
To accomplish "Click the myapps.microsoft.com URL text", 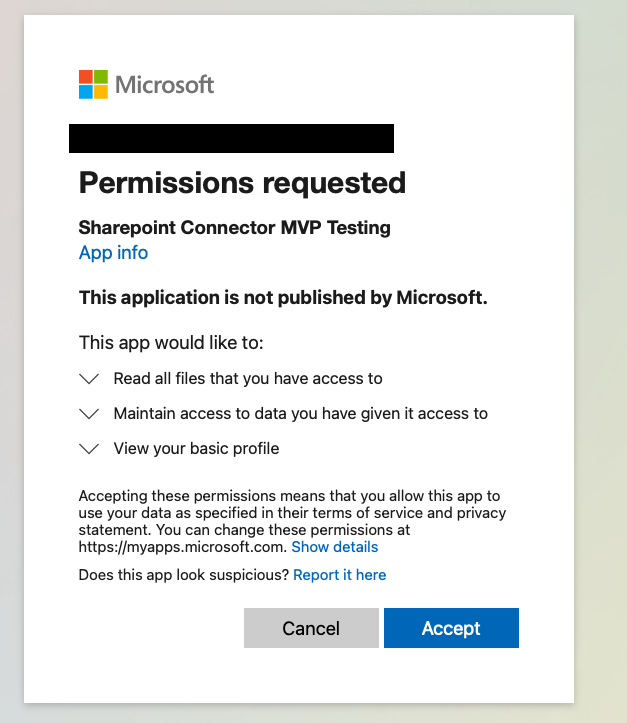I will 183,547.
